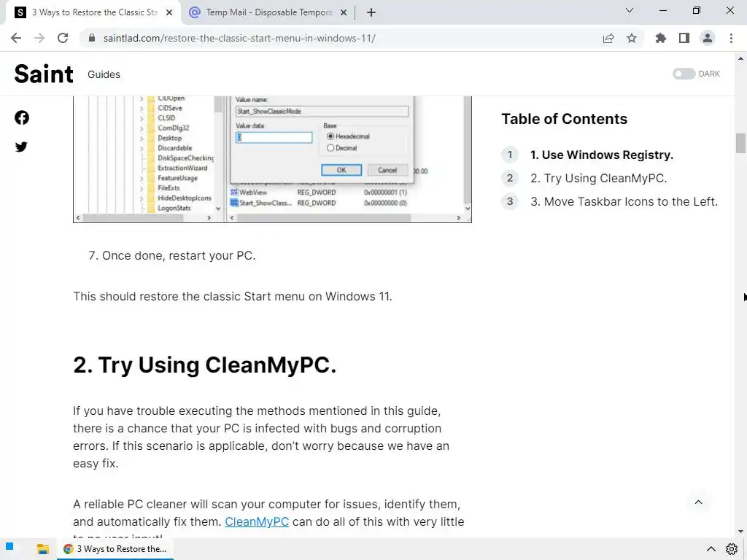
Task: Open the Windows Start button
Action: (9, 547)
